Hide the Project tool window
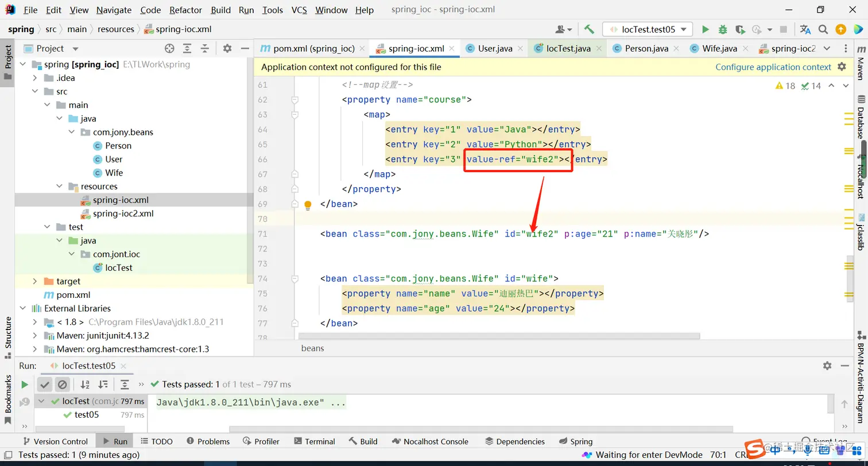This screenshot has height=466, width=868. (245, 49)
